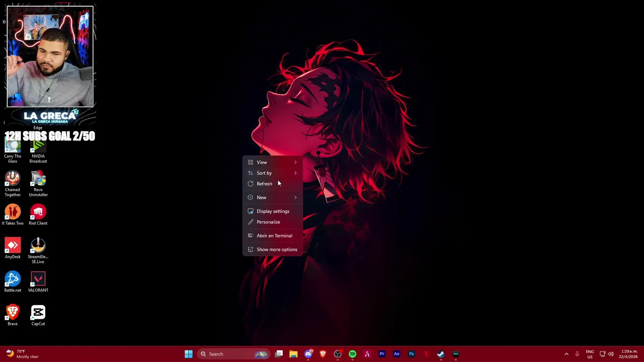Select the Battle.net desktop icon
Image resolution: width=644 pixels, height=362 pixels.
(x=13, y=282)
